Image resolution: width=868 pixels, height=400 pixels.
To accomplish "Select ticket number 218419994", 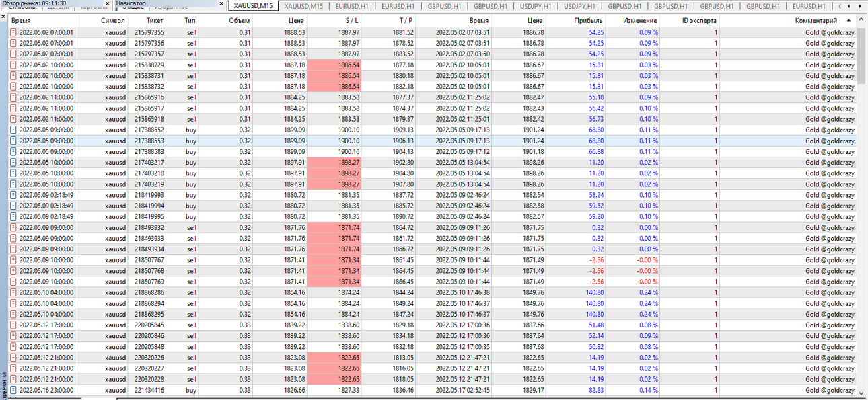I will (149, 206).
